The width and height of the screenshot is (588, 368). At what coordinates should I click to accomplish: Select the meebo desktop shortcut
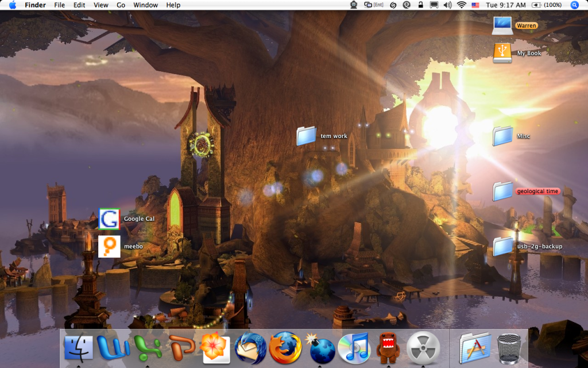[109, 246]
